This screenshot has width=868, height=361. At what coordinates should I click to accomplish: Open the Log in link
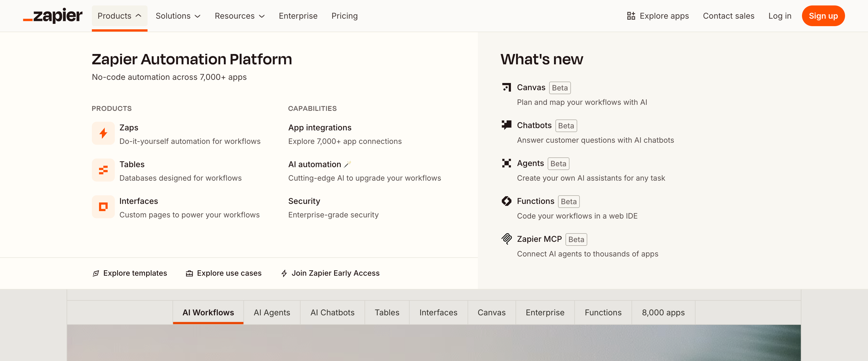coord(779,16)
